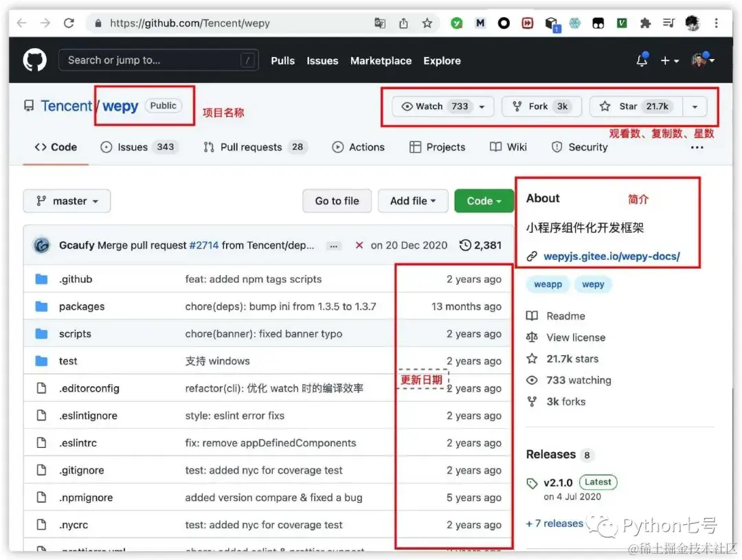Open the notifications bell
The height and width of the screenshot is (560, 742).
click(642, 60)
